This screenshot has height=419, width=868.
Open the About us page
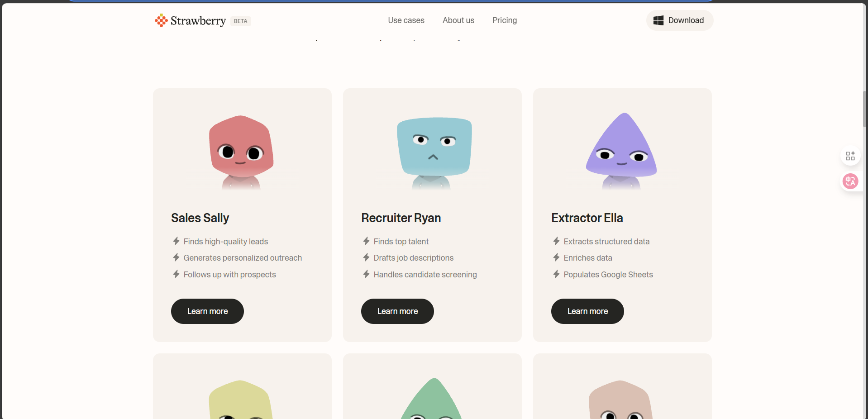pos(458,20)
